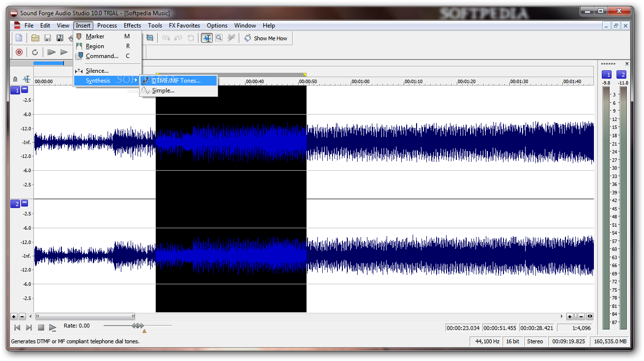Click the Stop button in bottom transport
This screenshot has height=361, width=644.
click(41, 328)
